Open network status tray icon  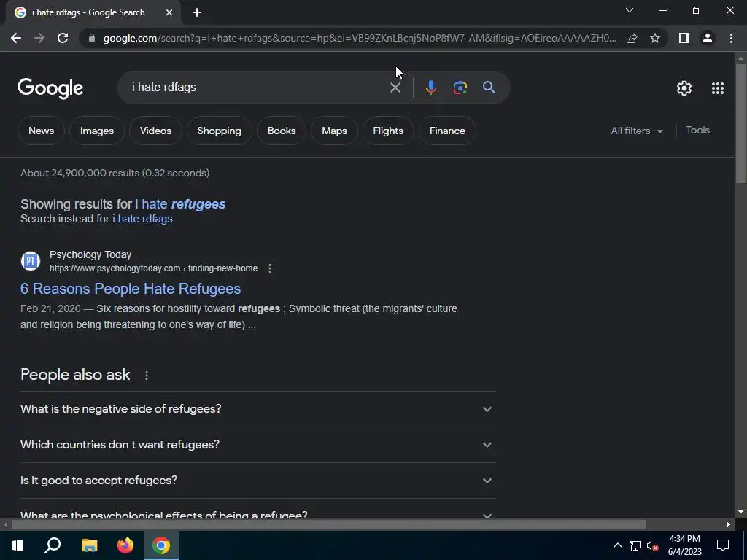(635, 545)
